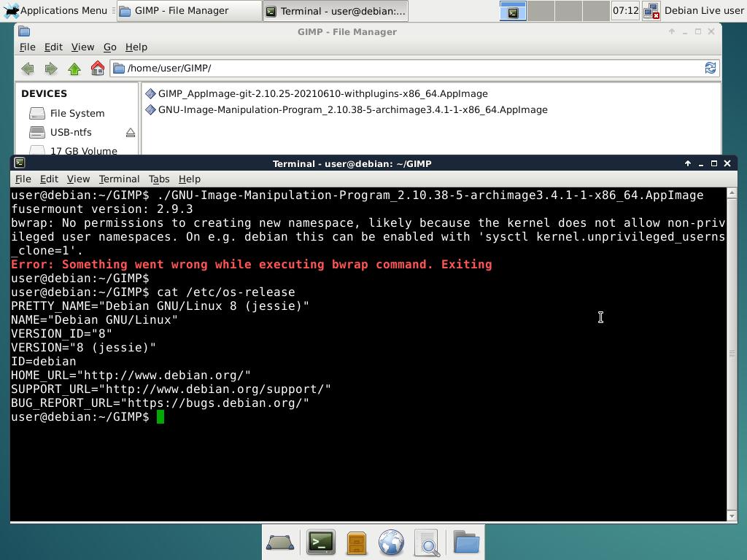Open Help menu in File Manager
This screenshot has width=747, height=560.
point(136,47)
